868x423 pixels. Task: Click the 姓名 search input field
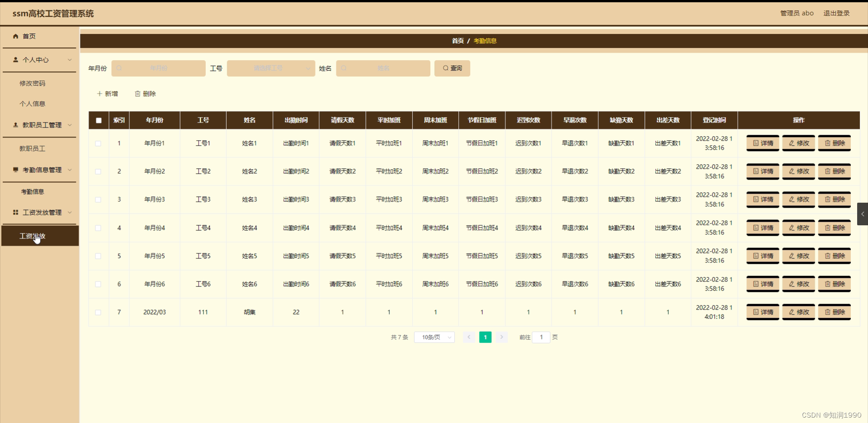[x=383, y=68]
